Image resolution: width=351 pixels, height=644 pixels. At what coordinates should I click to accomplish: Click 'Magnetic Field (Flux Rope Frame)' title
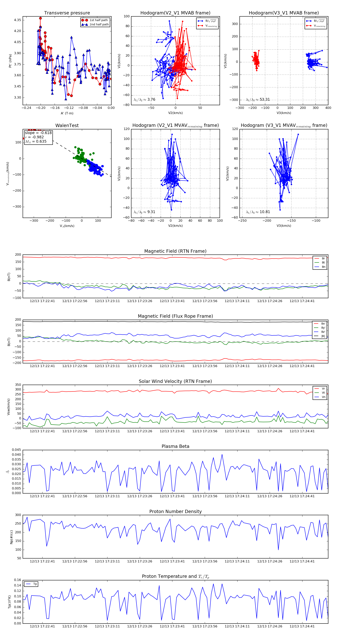(175, 316)
